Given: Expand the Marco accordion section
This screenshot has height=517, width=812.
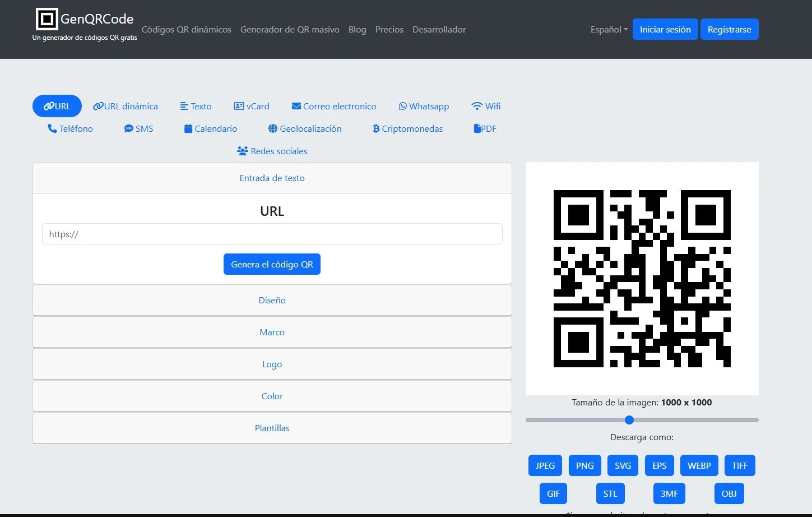Looking at the screenshot, I should [272, 333].
